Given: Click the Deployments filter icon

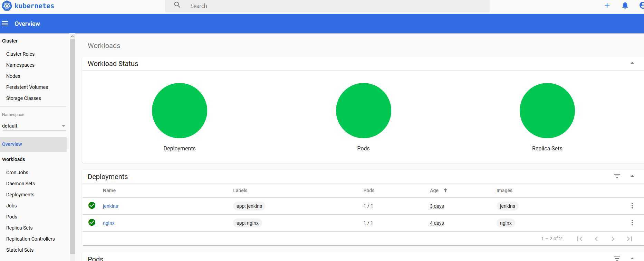Looking at the screenshot, I should (x=617, y=176).
